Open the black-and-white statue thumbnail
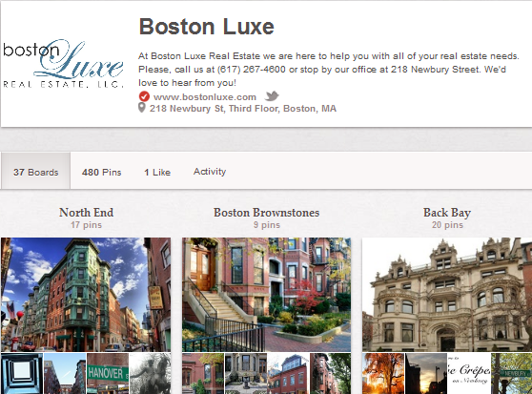This screenshot has width=532, height=394. [x=150, y=374]
